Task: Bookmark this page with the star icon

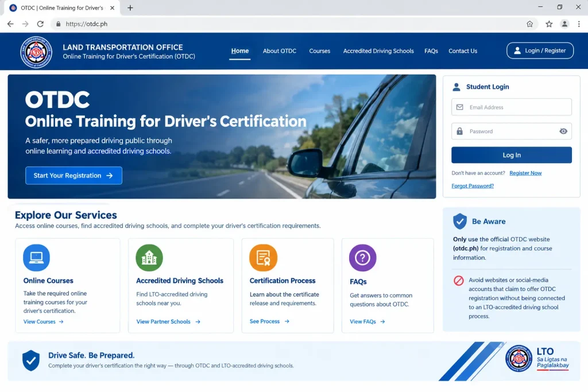Action: pyautogui.click(x=549, y=24)
